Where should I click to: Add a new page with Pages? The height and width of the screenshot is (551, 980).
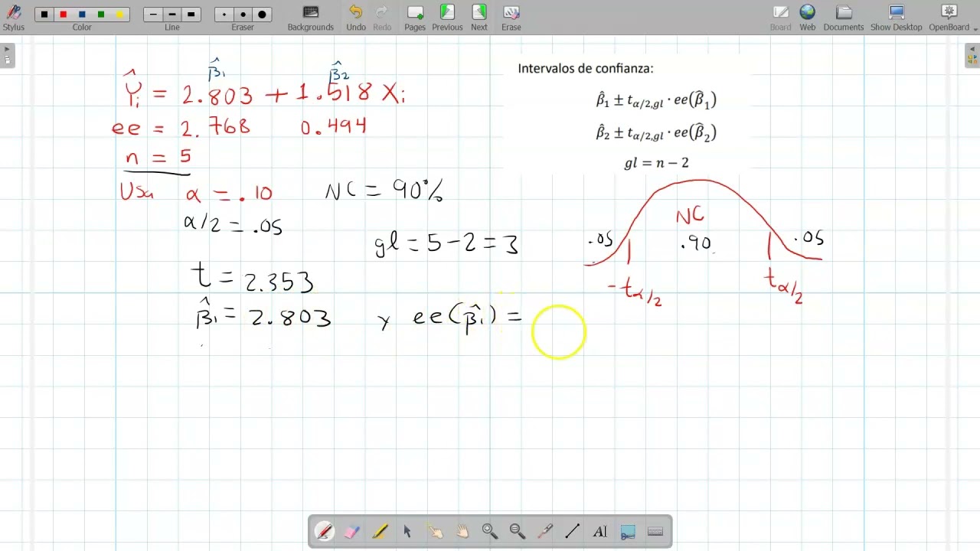click(x=415, y=17)
